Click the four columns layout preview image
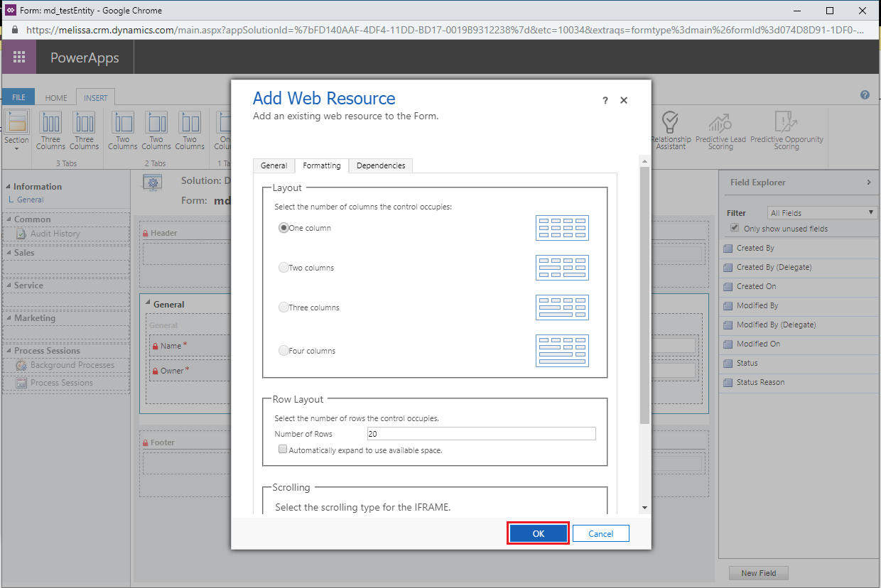 562,351
